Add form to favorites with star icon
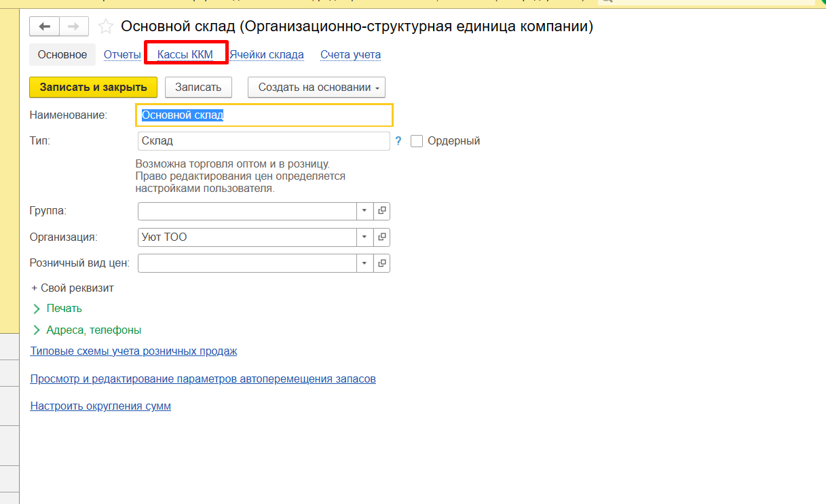 [105, 26]
